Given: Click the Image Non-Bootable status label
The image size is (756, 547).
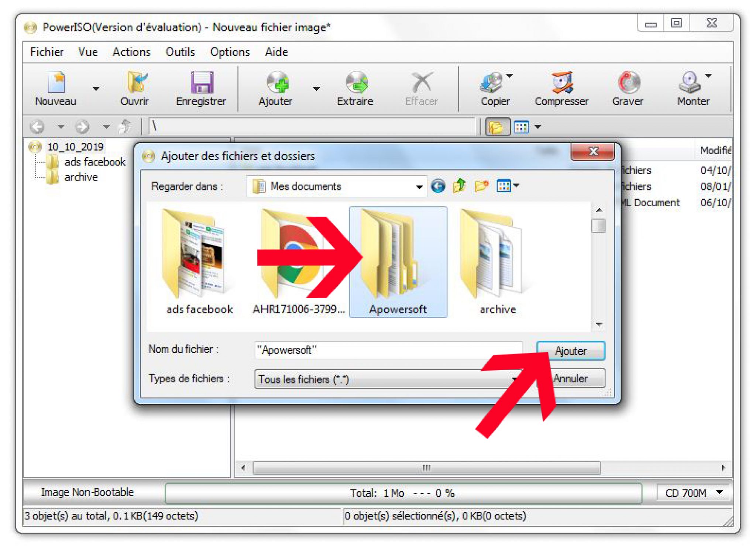Looking at the screenshot, I should [87, 492].
